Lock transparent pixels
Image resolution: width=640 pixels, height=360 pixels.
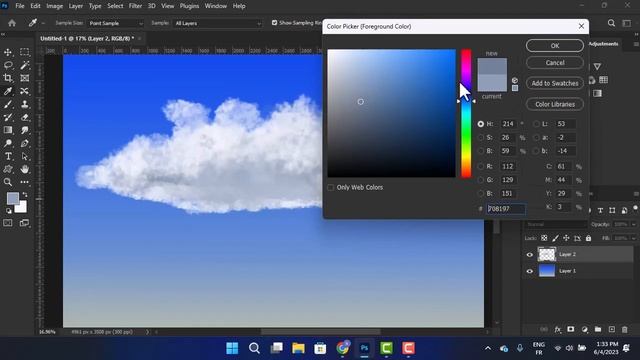(544, 238)
